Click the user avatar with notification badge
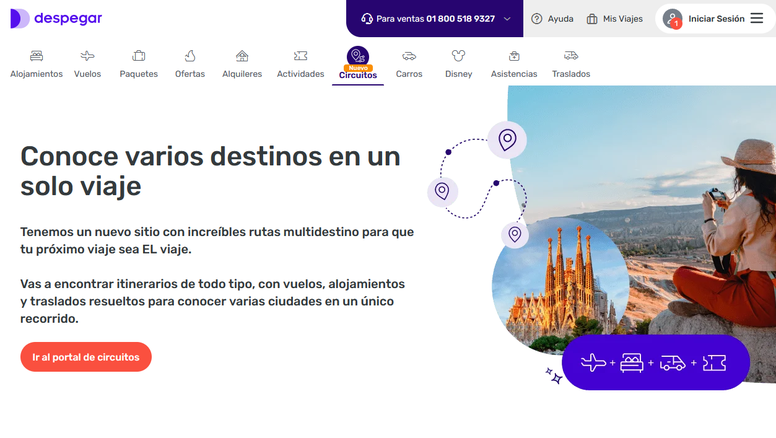The width and height of the screenshot is (776, 438). point(673,19)
